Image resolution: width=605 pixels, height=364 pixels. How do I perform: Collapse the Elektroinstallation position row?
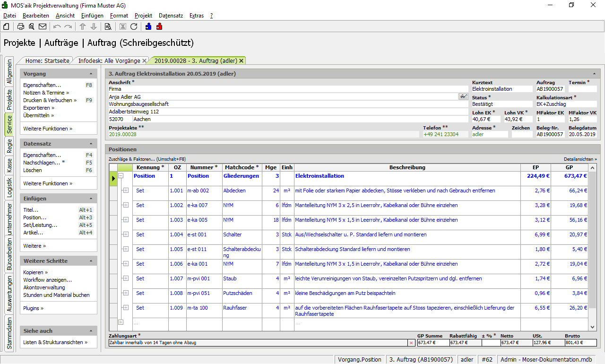tap(121, 176)
